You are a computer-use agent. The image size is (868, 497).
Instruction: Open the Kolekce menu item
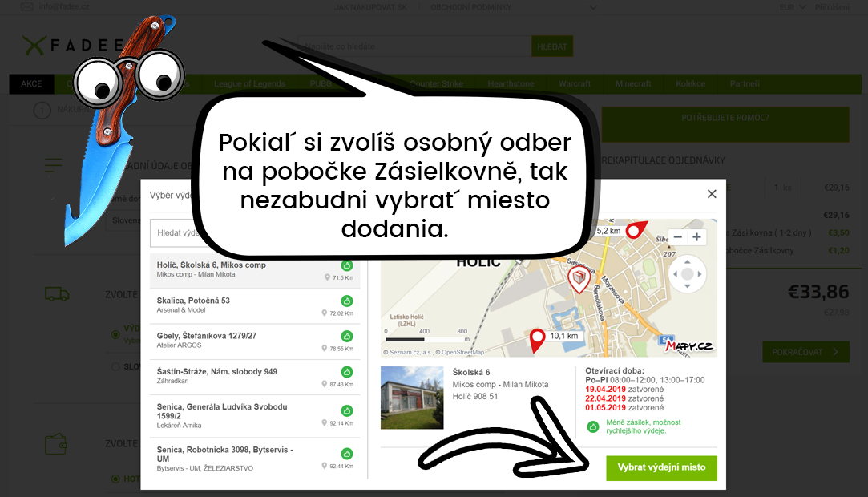click(x=690, y=83)
